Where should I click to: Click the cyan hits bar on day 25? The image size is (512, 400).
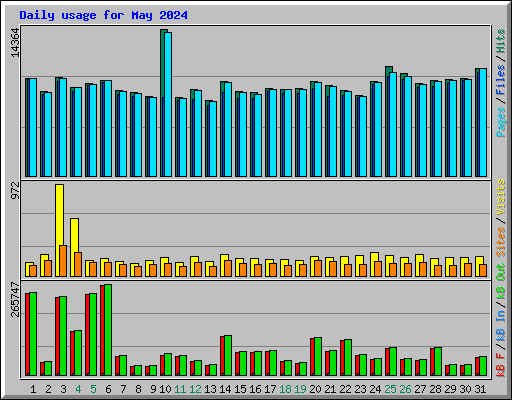[x=393, y=124]
